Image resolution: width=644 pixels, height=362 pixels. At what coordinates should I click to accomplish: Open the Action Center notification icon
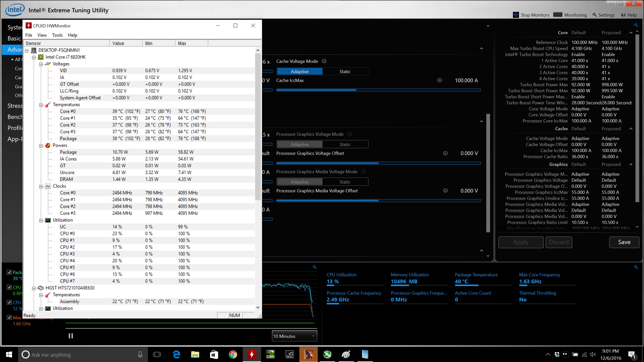[x=632, y=355]
